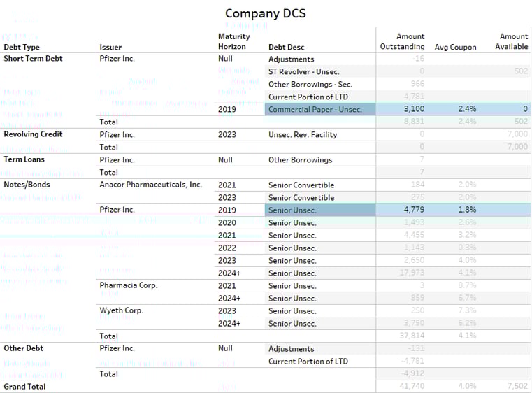Screen dimensions: 532x393
Task: Select the Other Debt row label
Action: [23, 348]
